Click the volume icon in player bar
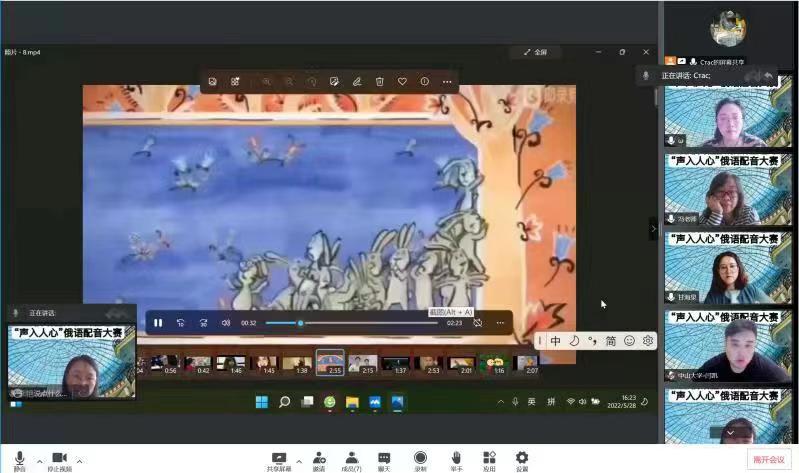This screenshot has height=473, width=799. pyautogui.click(x=226, y=323)
